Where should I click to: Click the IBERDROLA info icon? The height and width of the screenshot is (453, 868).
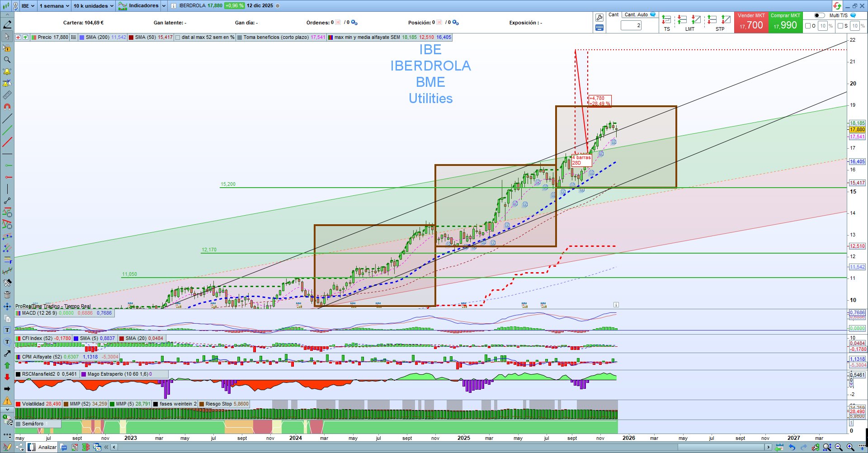click(174, 6)
